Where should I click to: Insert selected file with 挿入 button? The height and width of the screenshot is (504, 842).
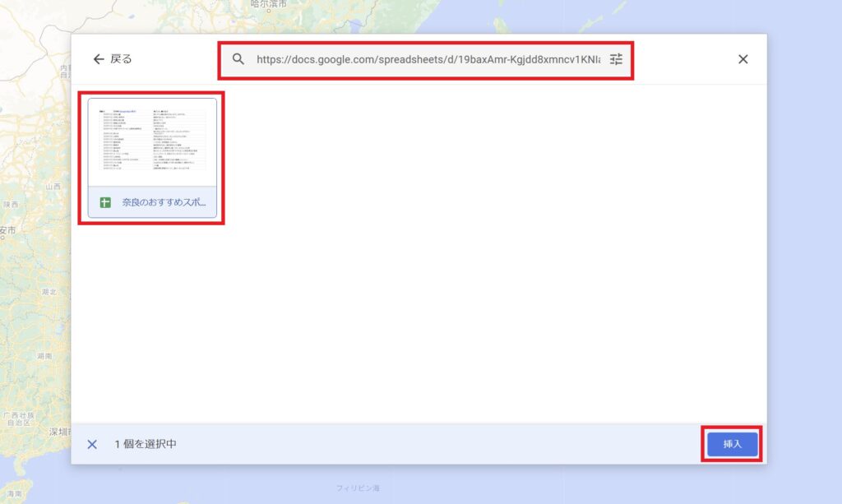pos(732,445)
